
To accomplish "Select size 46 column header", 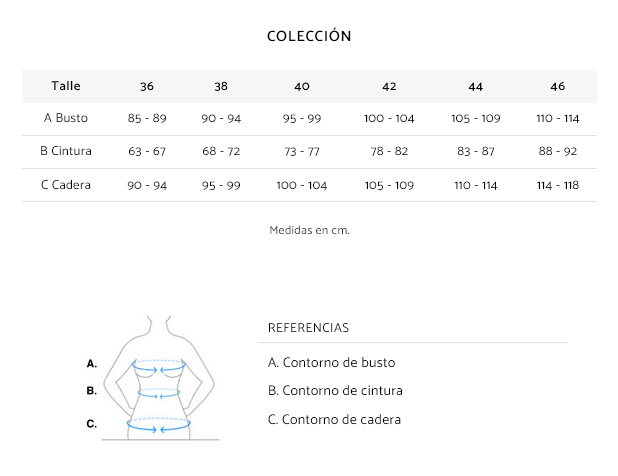I will [x=557, y=86].
